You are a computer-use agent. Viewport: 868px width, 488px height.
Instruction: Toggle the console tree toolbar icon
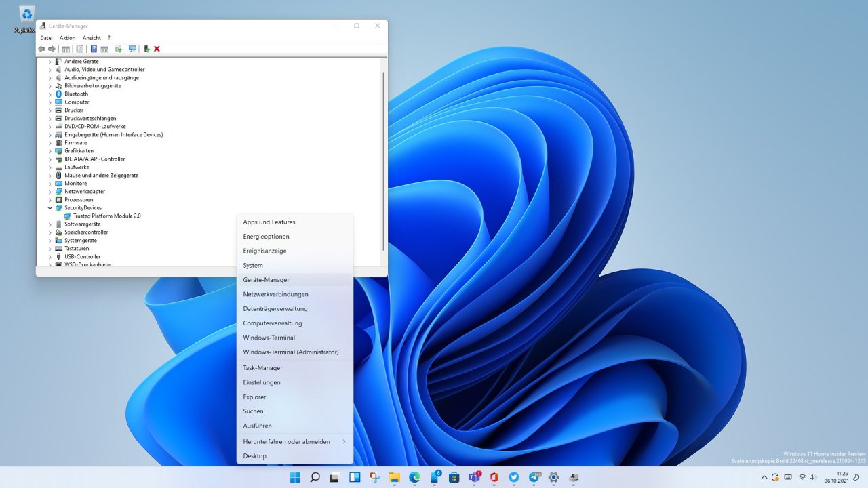(66, 49)
